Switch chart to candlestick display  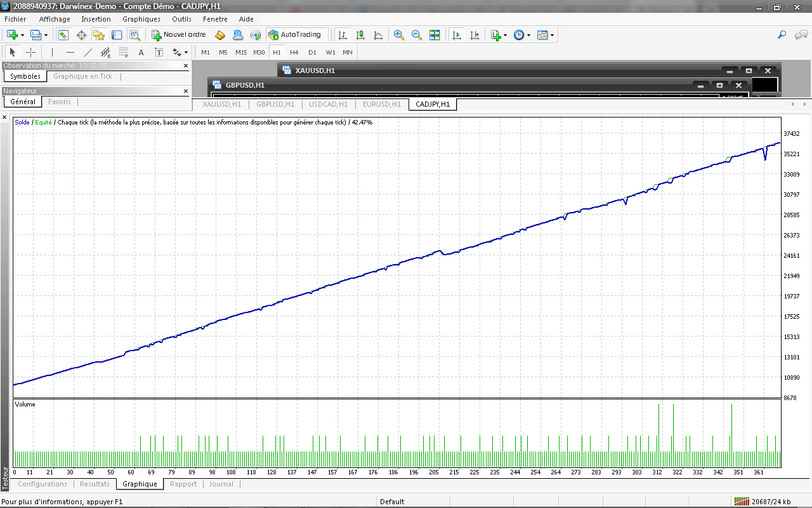pos(360,35)
